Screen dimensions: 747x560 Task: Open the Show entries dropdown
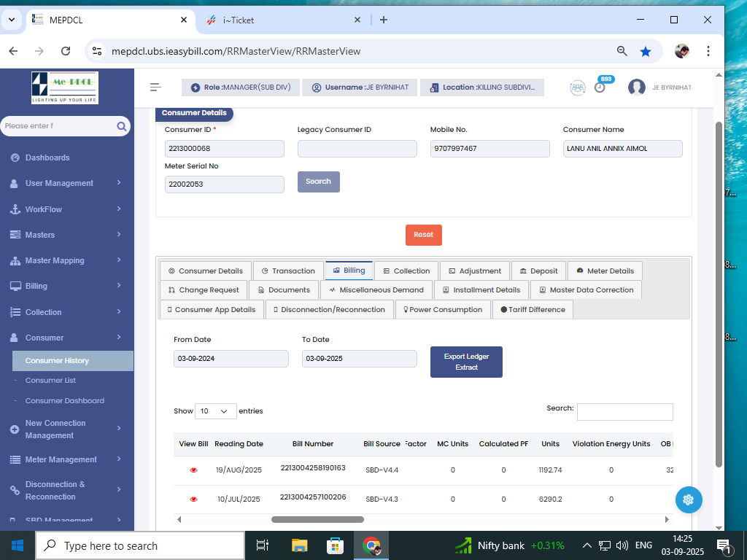pos(215,411)
